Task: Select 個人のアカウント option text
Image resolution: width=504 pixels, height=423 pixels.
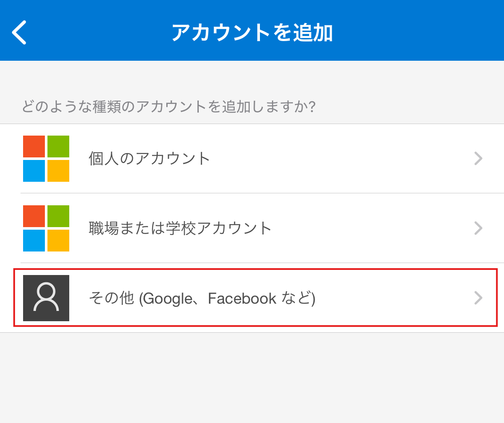Action: coord(150,158)
